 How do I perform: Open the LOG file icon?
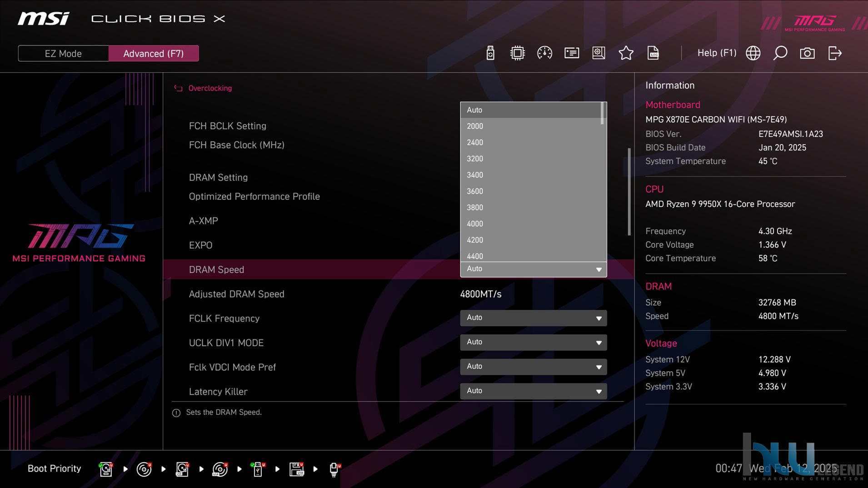653,53
